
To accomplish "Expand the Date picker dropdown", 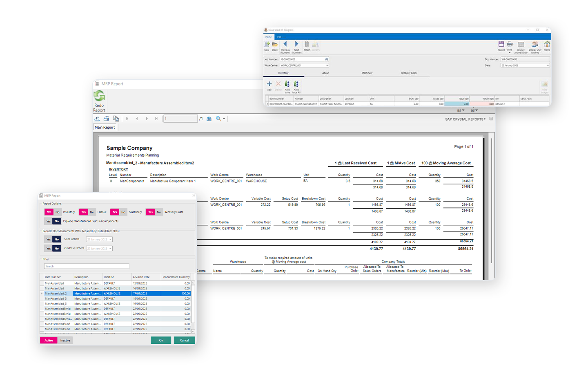I will coord(548,65).
